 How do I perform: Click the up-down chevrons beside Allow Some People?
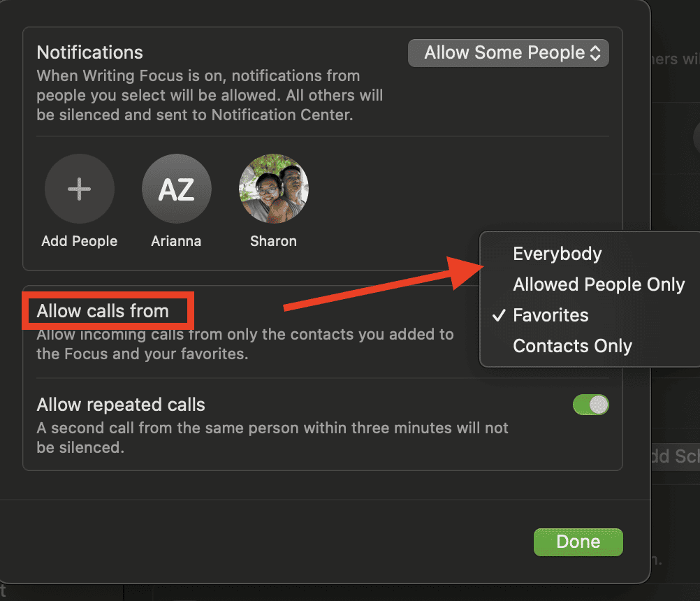click(x=595, y=53)
